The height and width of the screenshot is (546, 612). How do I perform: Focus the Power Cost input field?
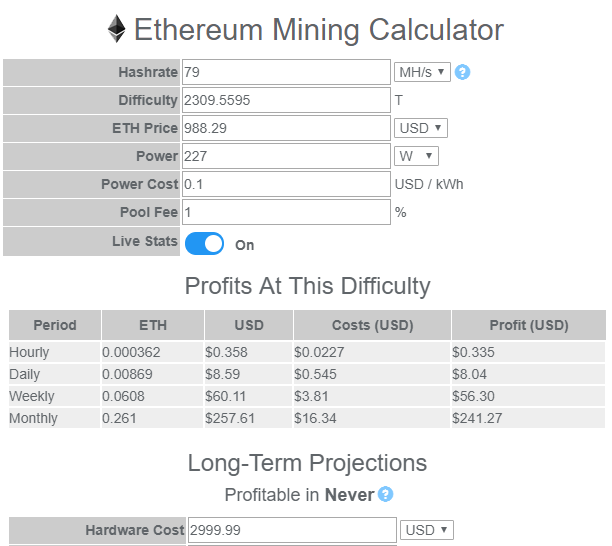(x=286, y=184)
